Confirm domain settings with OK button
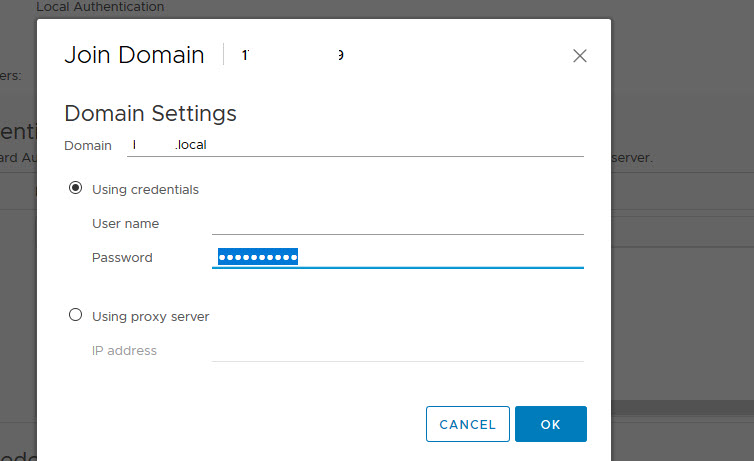 click(x=550, y=424)
